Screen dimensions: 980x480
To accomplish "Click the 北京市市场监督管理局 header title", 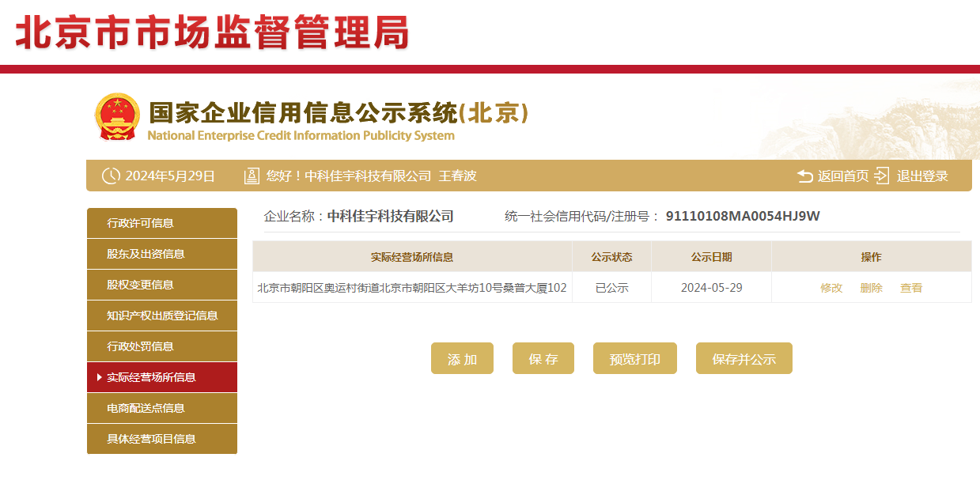I will [x=212, y=33].
